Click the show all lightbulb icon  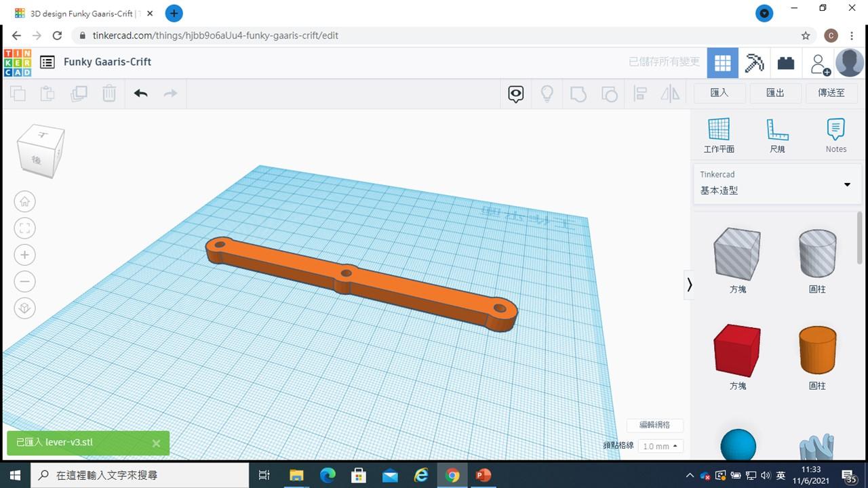coord(547,94)
